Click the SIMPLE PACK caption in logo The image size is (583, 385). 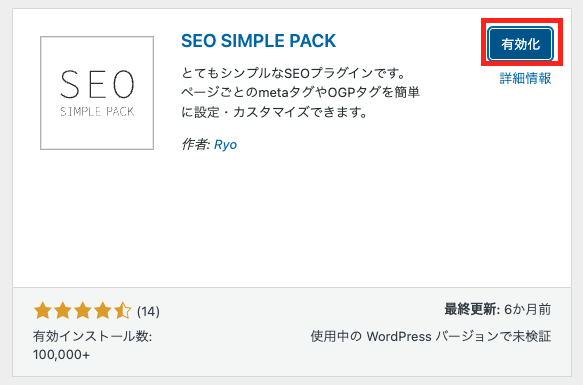point(97,112)
